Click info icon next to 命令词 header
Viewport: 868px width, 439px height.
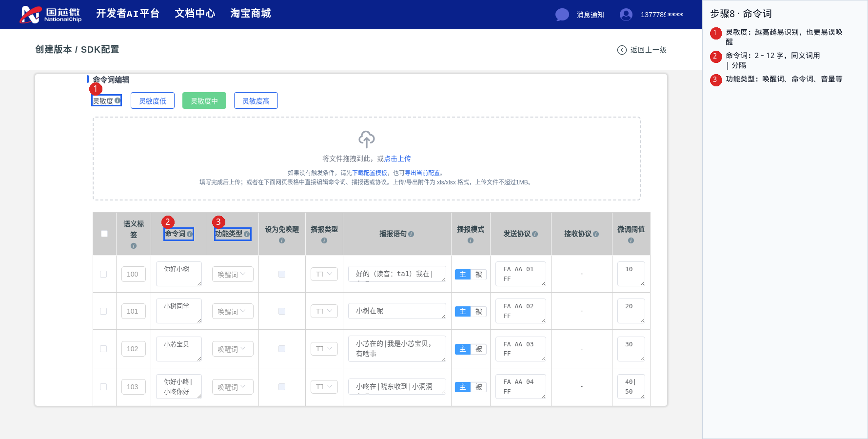(190, 234)
